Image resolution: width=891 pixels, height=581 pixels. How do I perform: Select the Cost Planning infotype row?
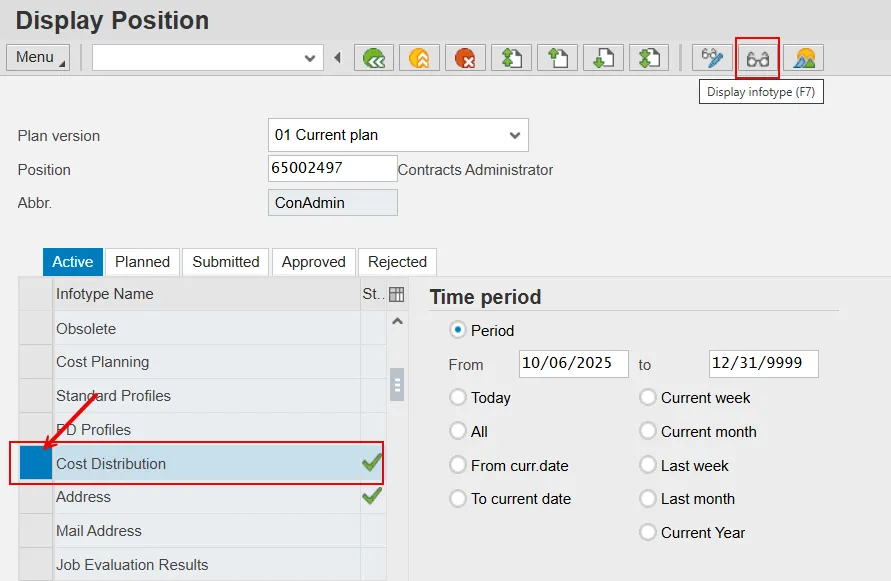coord(102,362)
